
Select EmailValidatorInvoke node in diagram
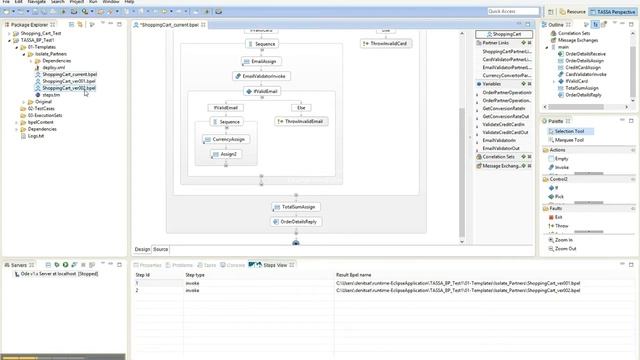[261, 76]
